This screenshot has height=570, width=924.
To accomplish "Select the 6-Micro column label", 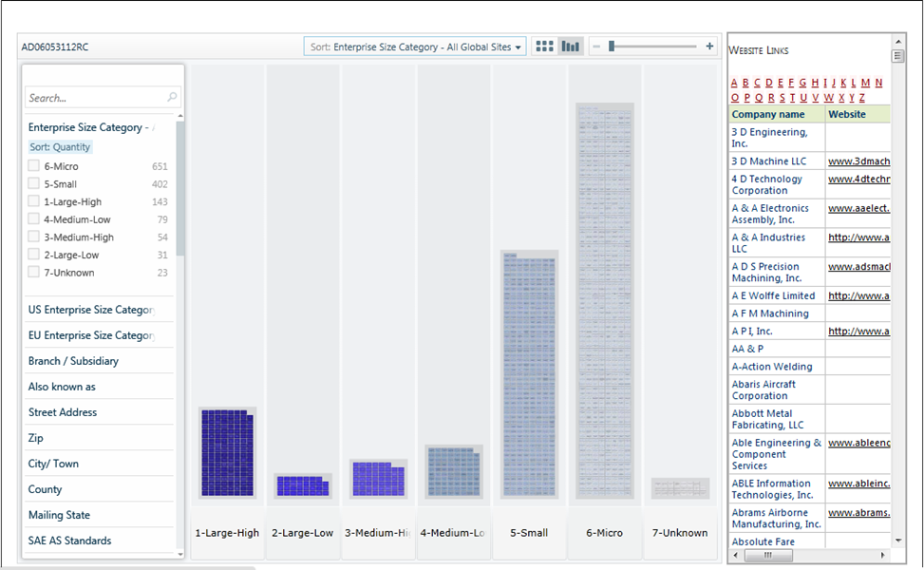I will 604,533.
